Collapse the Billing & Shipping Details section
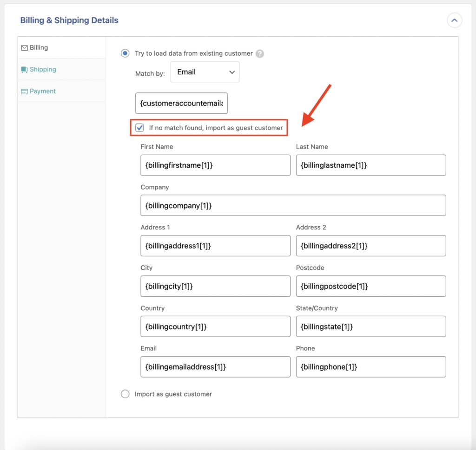476x450 pixels. click(454, 20)
